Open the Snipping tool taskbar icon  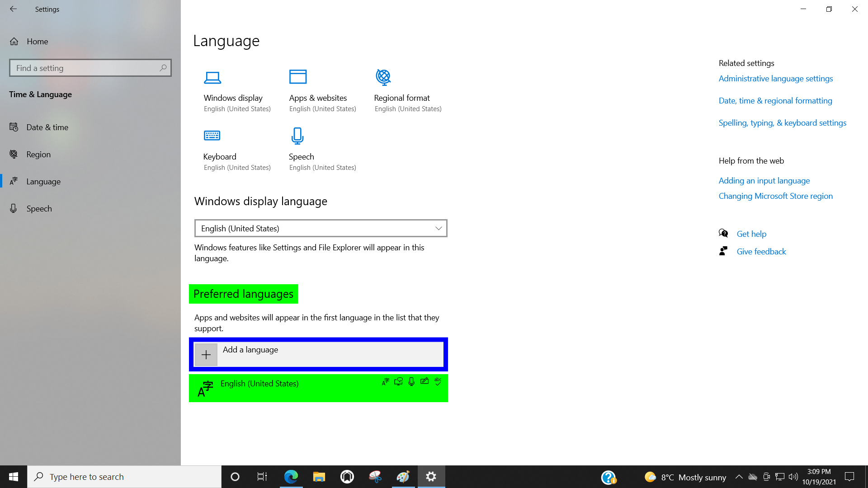(375, 477)
